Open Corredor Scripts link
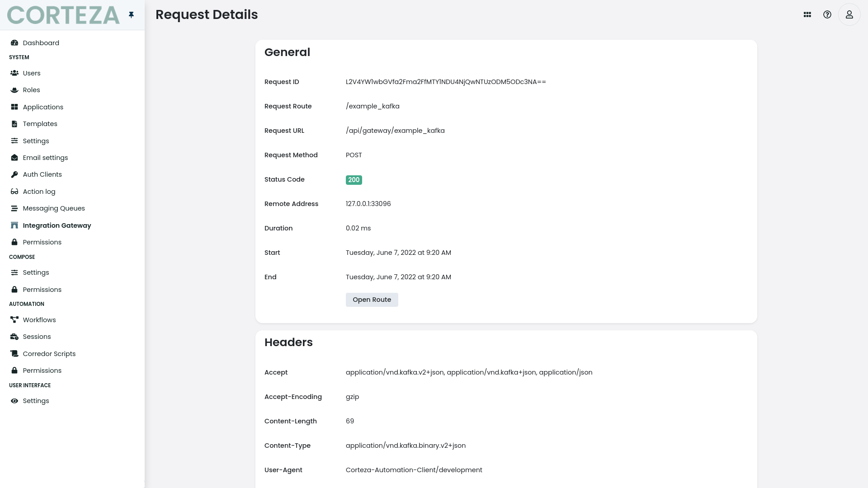 pyautogui.click(x=49, y=354)
